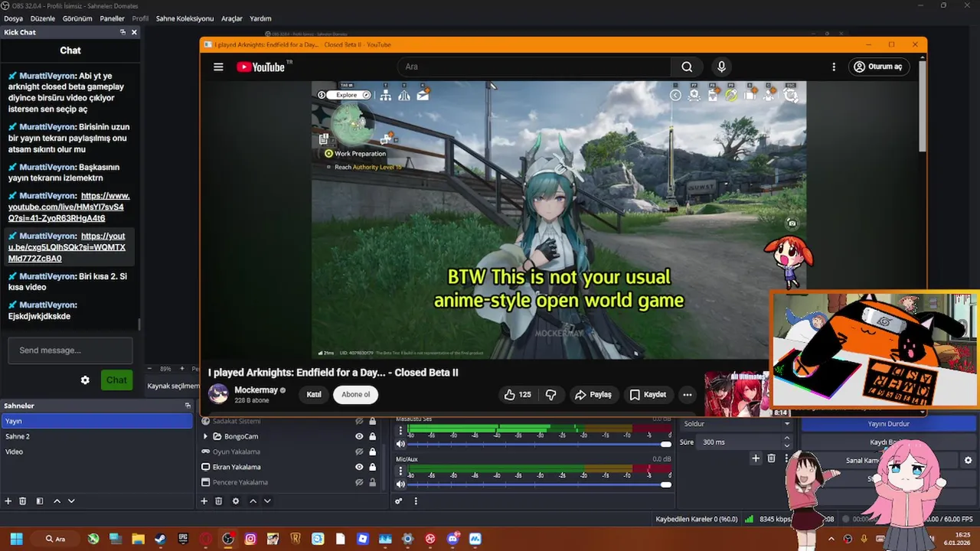The width and height of the screenshot is (980, 551).
Task: Open Windows Start menu
Action: [16, 539]
